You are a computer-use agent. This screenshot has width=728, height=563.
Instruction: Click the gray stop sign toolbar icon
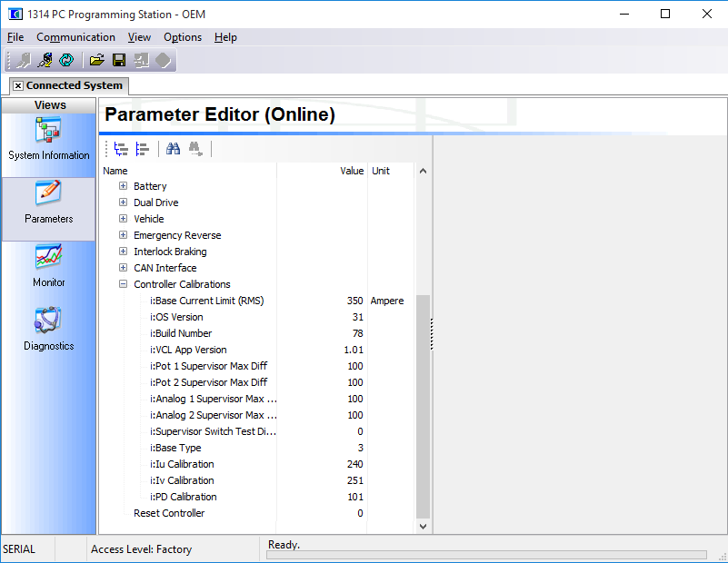pyautogui.click(x=163, y=60)
